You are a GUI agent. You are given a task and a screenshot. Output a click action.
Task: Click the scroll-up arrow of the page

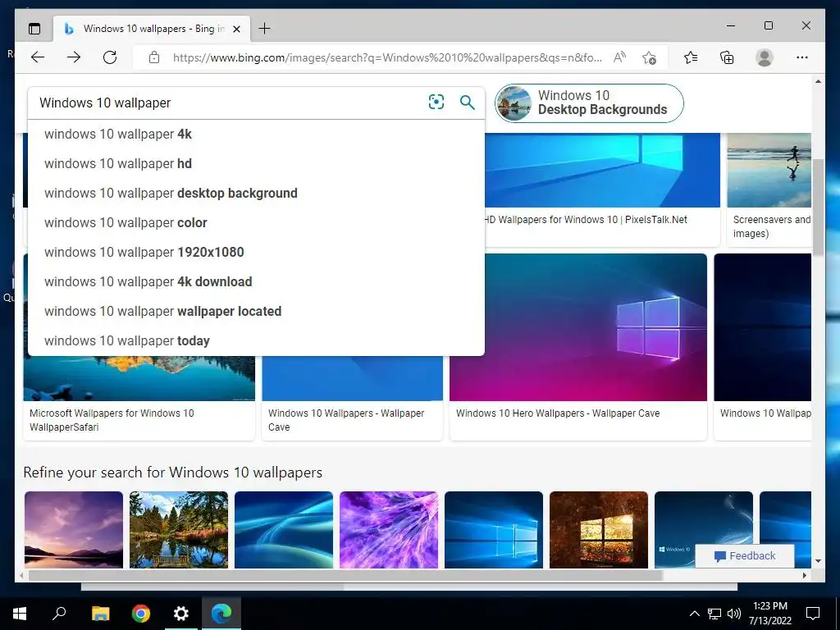(x=818, y=81)
